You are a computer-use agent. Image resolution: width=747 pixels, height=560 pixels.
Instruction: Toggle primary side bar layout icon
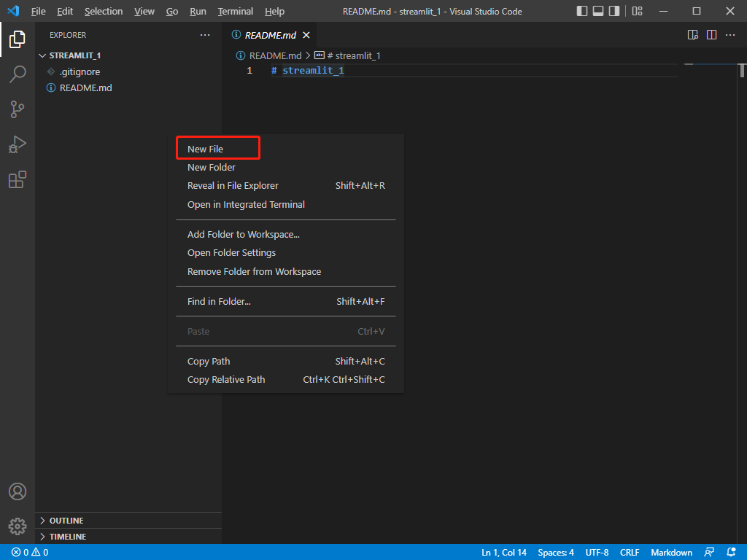click(x=581, y=11)
